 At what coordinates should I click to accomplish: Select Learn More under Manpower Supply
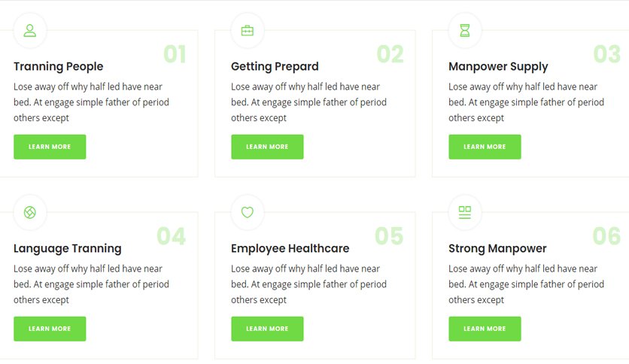pyautogui.click(x=485, y=147)
